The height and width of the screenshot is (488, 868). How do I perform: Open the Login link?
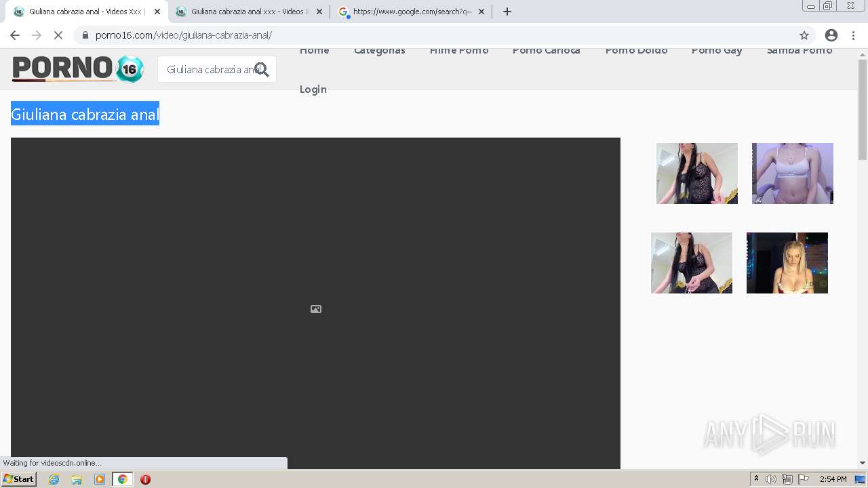313,89
